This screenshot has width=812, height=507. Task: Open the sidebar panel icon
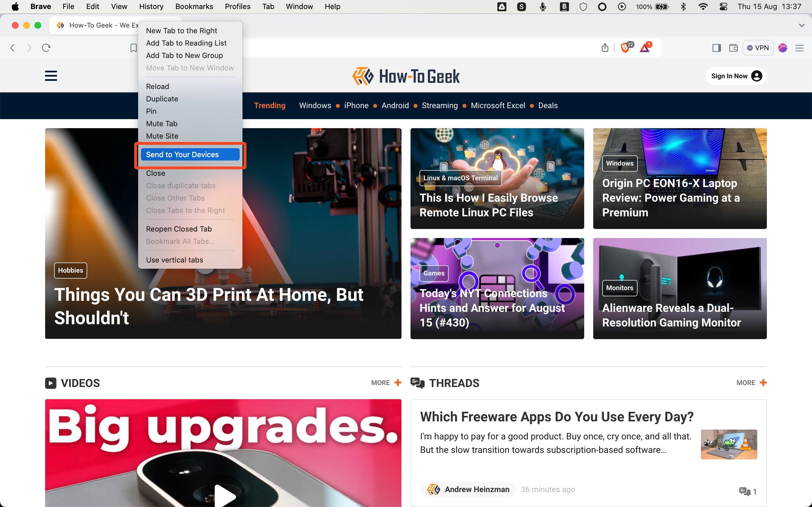[x=716, y=47]
